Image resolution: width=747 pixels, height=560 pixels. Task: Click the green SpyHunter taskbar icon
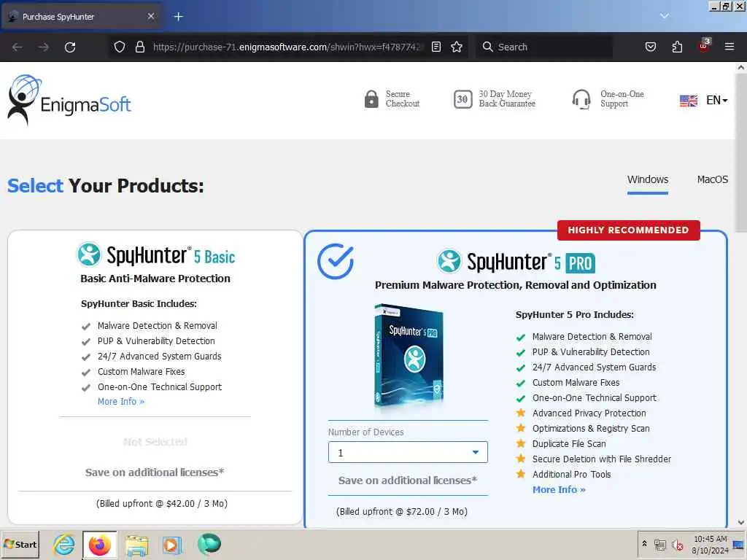pos(209,544)
